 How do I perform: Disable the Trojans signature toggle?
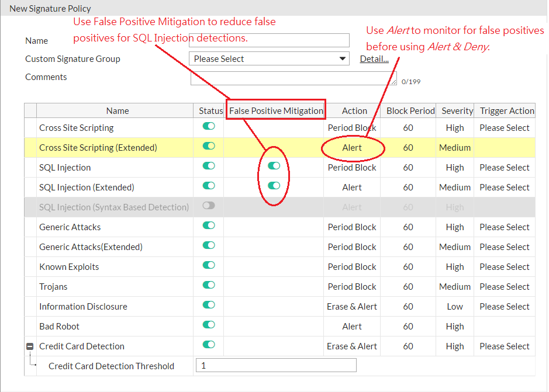tap(209, 286)
